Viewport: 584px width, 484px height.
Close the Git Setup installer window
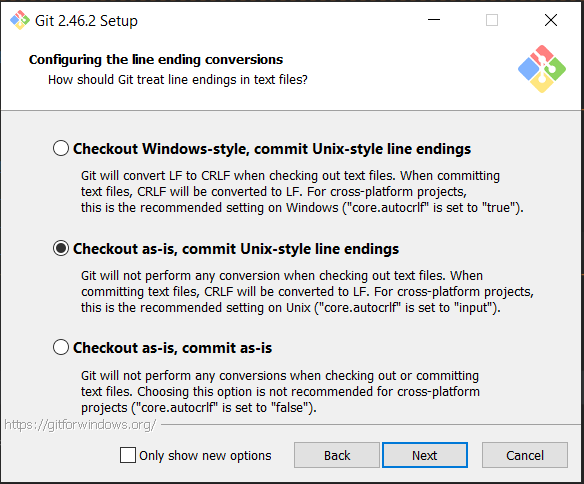[551, 20]
